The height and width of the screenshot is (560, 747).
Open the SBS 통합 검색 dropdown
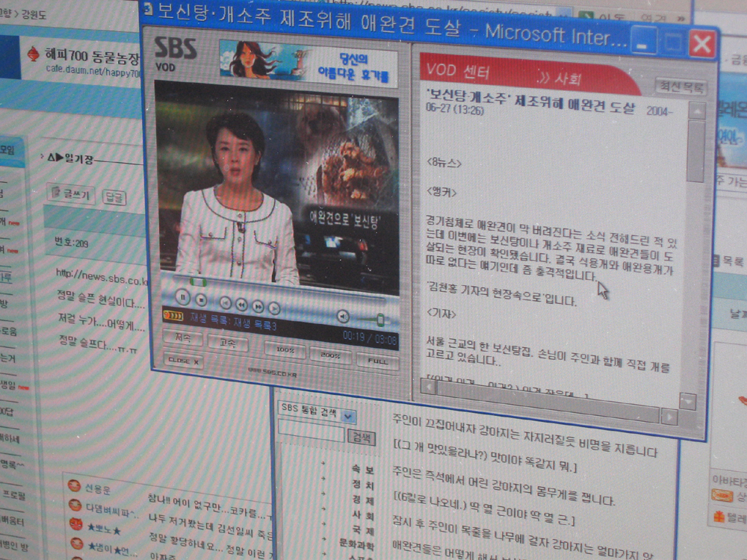coord(348,417)
